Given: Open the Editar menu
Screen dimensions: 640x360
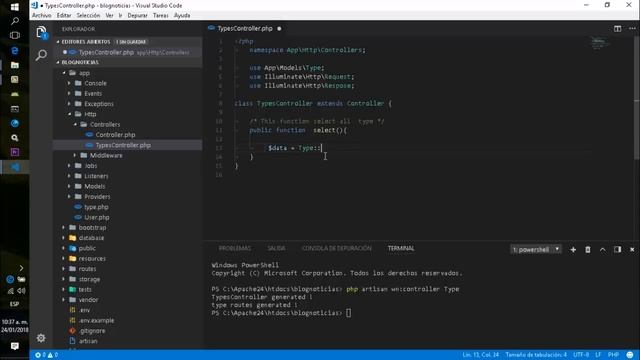Looking at the screenshot, I should coord(64,16).
